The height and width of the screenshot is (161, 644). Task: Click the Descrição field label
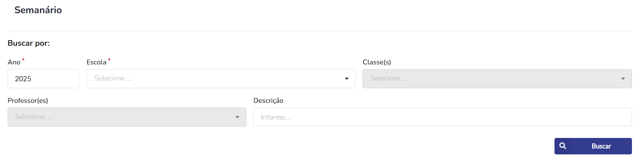click(x=268, y=101)
